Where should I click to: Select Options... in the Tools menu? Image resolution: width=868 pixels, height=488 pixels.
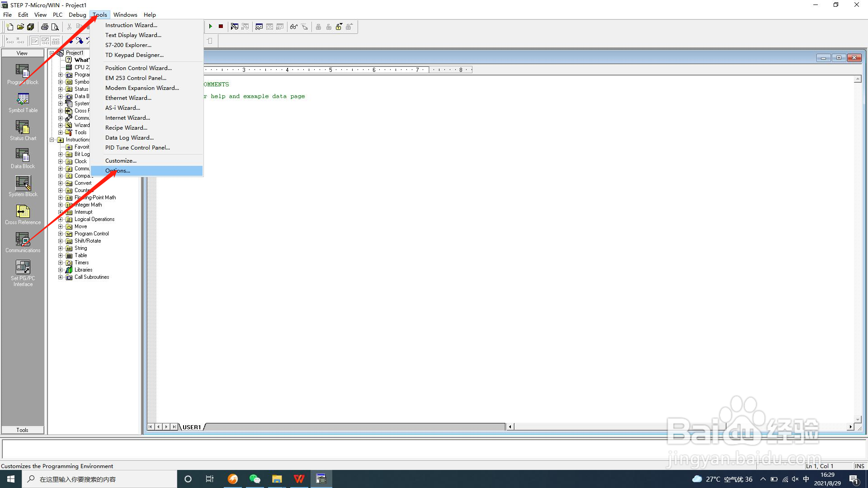point(147,171)
